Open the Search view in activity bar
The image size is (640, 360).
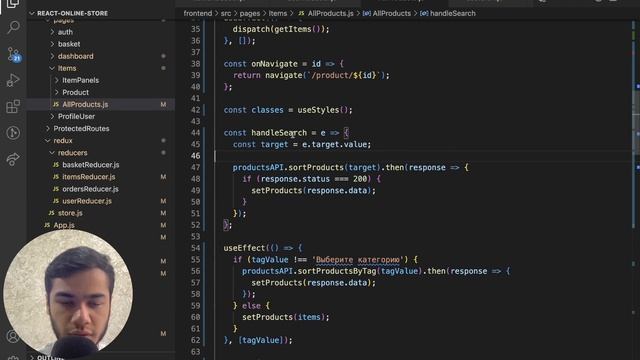(x=13, y=28)
